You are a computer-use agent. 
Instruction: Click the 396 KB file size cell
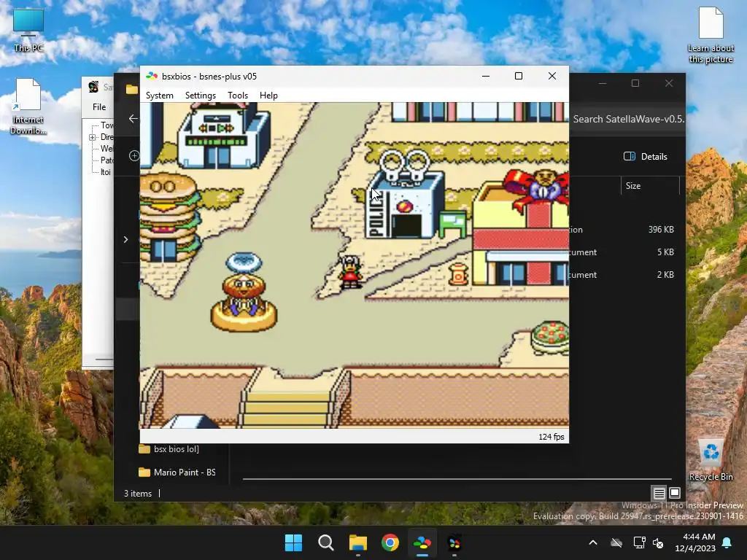[x=661, y=230]
